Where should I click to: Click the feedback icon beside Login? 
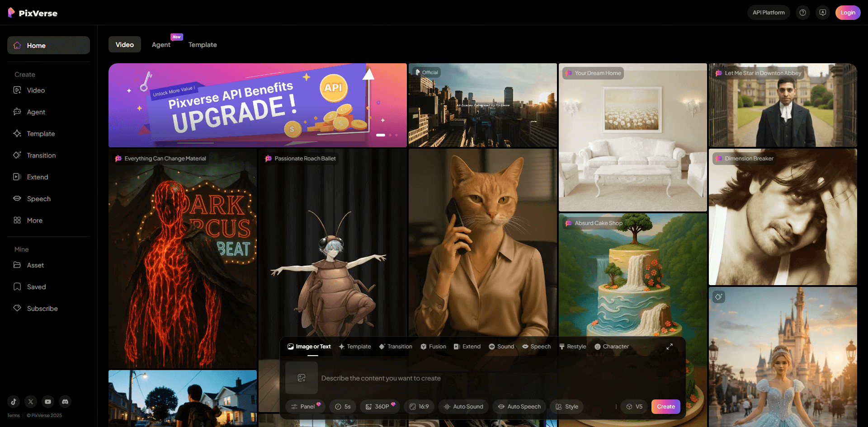(x=823, y=13)
